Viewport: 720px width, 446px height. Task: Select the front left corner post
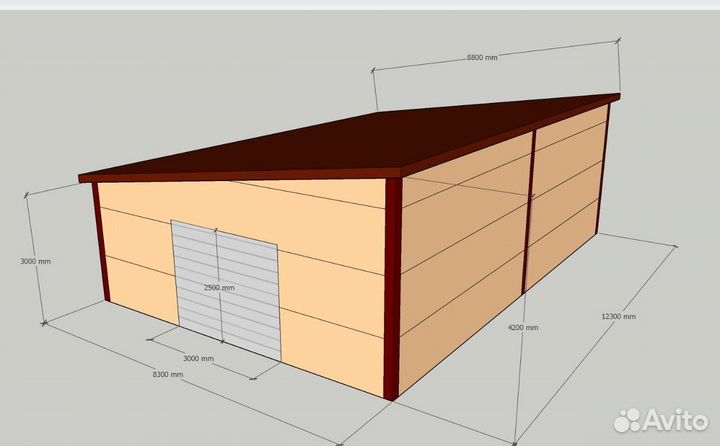click(x=100, y=240)
